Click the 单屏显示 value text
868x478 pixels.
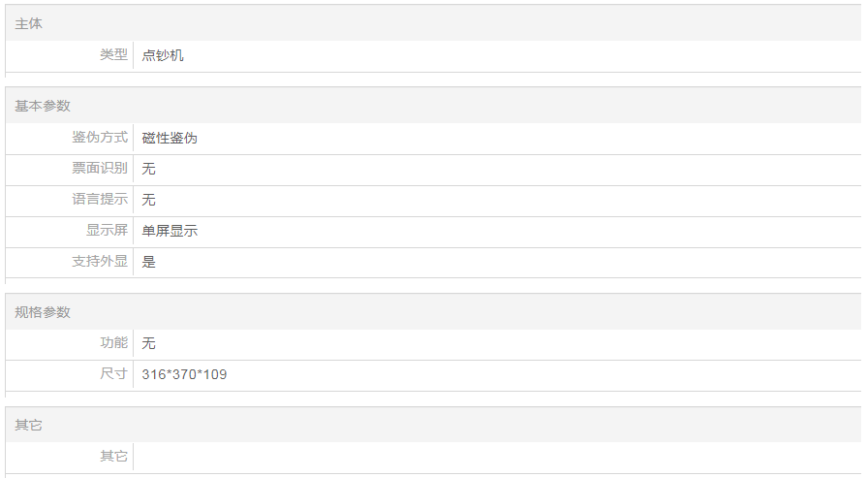click(x=170, y=231)
